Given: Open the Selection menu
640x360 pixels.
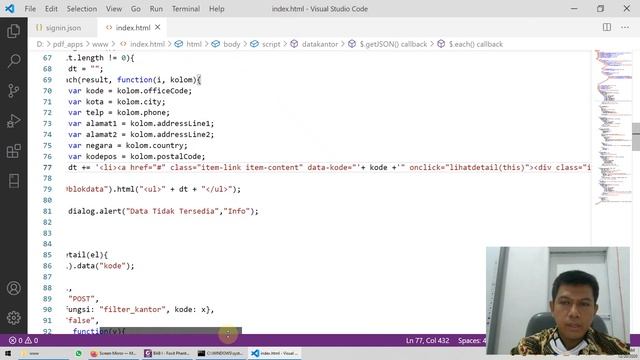Looking at the screenshot, I should (82, 9).
